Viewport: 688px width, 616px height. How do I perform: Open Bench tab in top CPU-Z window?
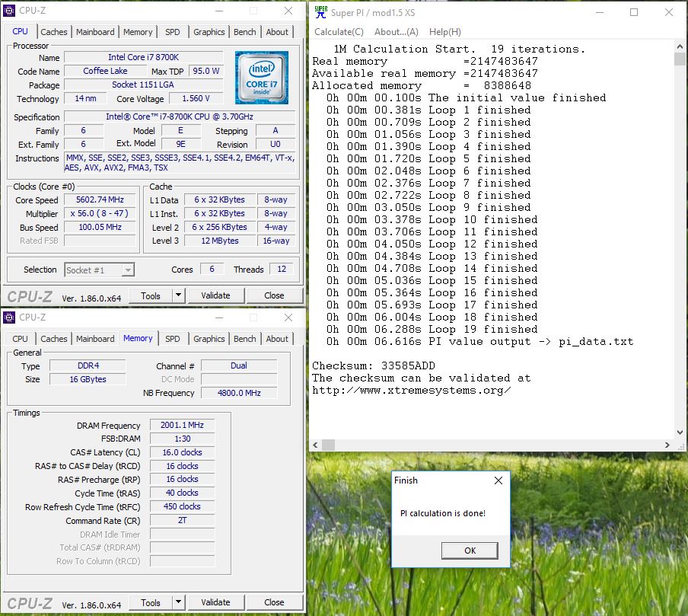point(244,32)
